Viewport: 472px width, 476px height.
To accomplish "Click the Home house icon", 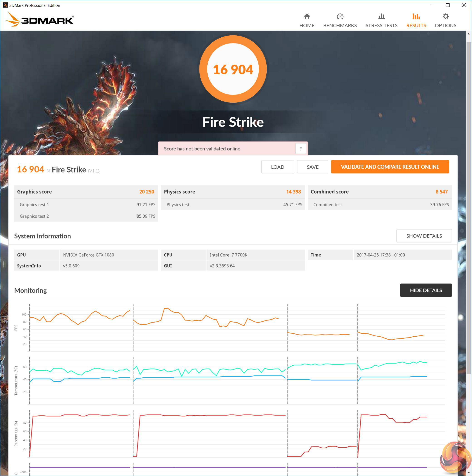I will (307, 17).
